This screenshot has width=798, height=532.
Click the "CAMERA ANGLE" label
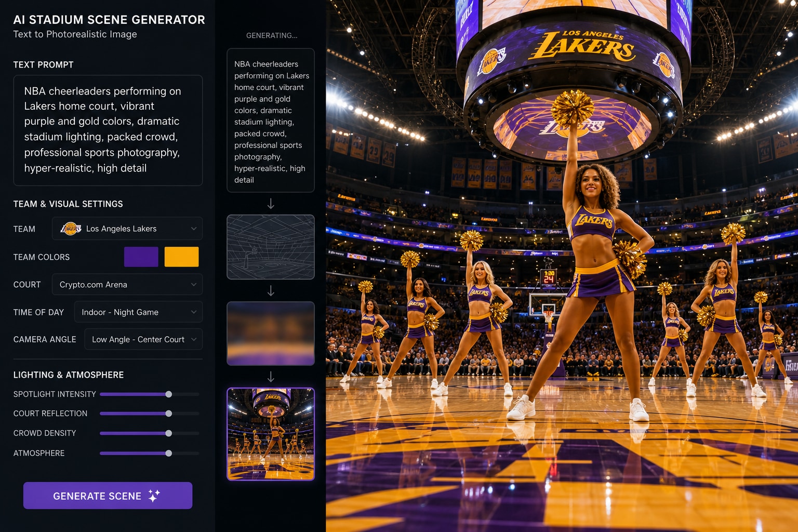click(x=45, y=339)
